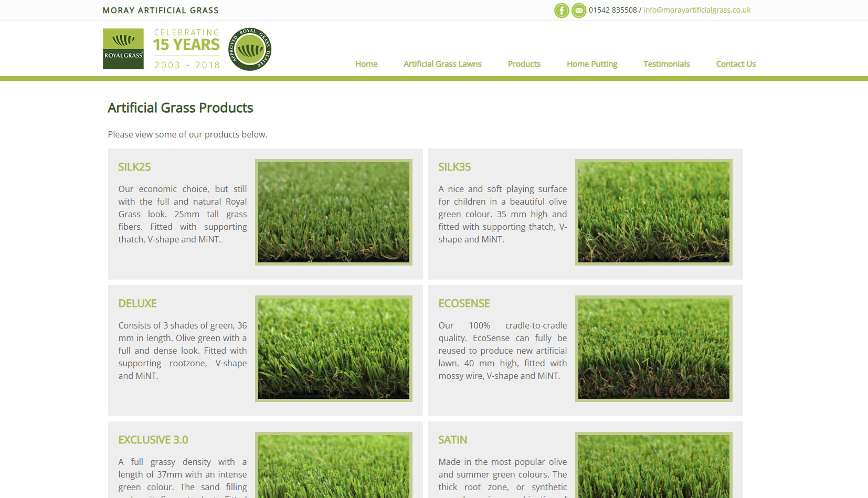Screen dimensions: 868x498
Task: Click the Artificial Grass Products page heading
Action: click(181, 108)
